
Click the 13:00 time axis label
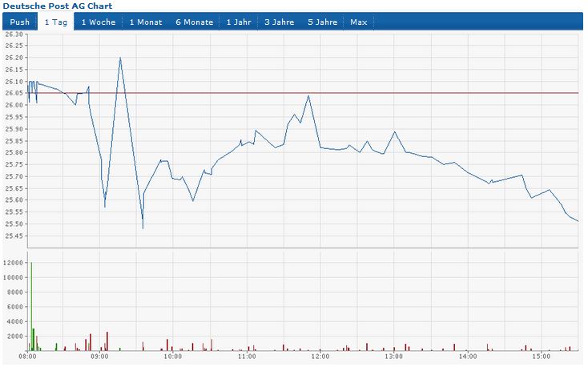click(x=394, y=357)
